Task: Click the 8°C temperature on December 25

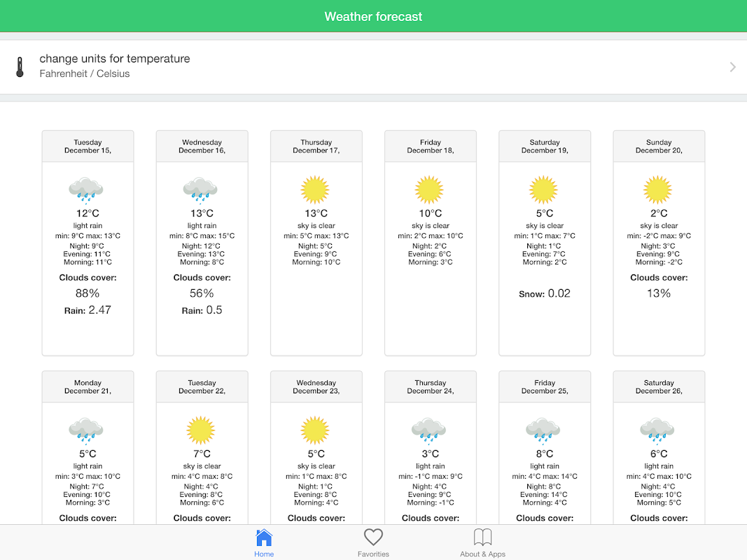Action: pyautogui.click(x=545, y=454)
